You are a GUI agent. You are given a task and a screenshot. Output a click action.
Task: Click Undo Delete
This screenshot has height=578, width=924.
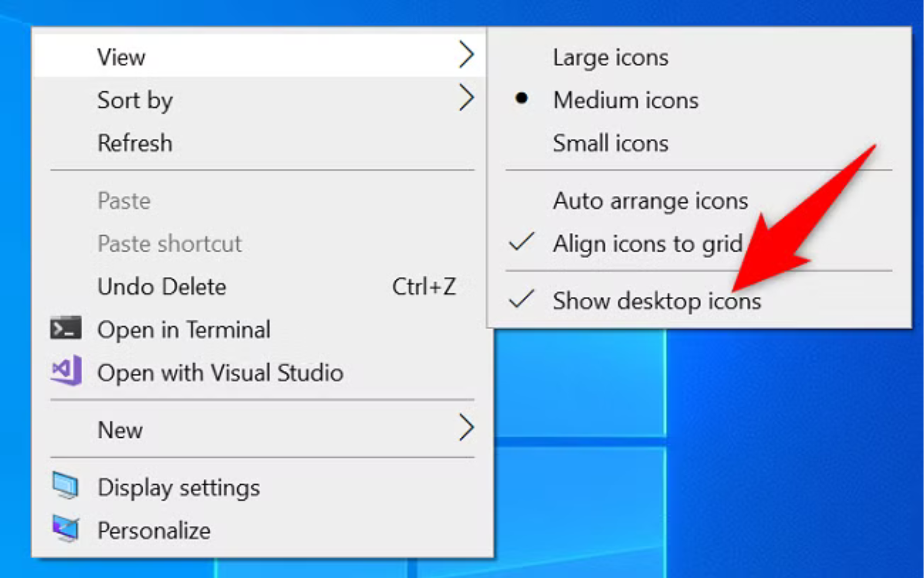click(161, 286)
